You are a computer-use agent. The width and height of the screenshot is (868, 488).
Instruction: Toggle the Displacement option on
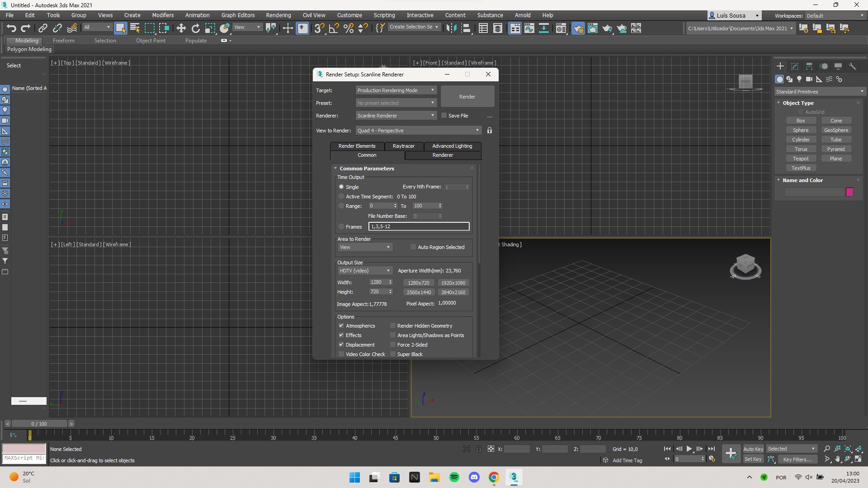(x=342, y=344)
